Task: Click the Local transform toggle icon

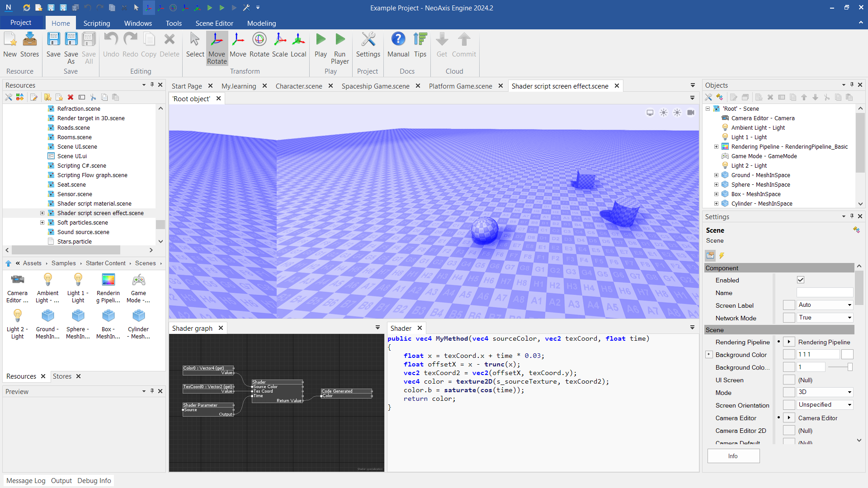Action: click(298, 44)
